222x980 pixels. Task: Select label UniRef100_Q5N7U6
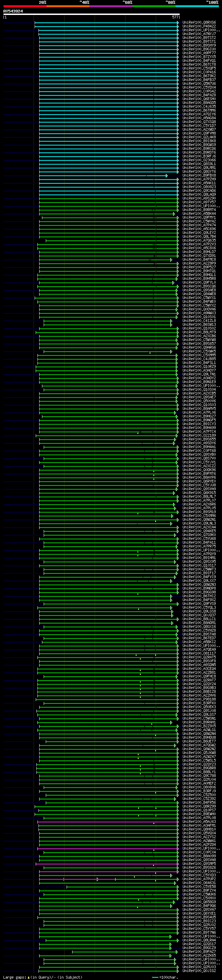(x=199, y=84)
